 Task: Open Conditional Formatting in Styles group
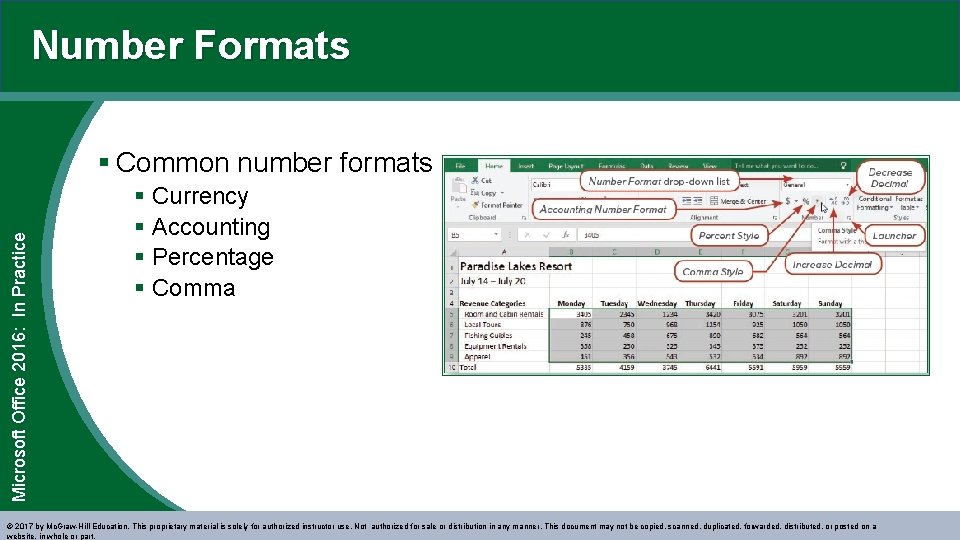point(876,203)
